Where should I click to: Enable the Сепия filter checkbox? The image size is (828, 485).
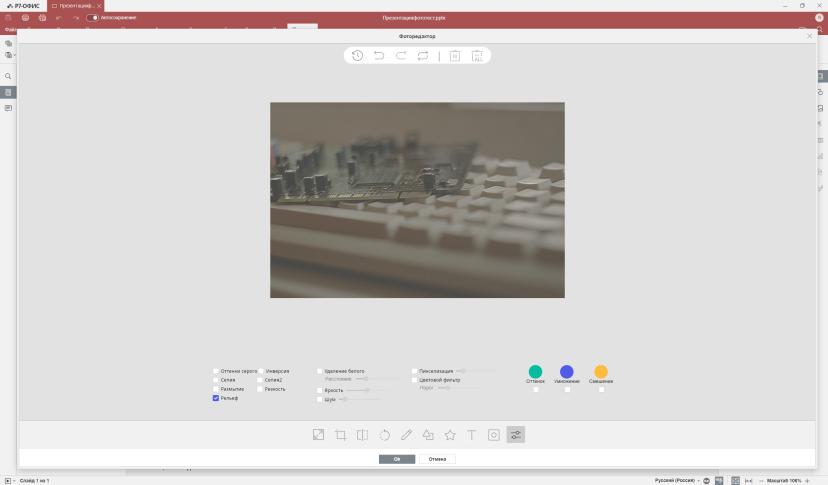click(215, 380)
